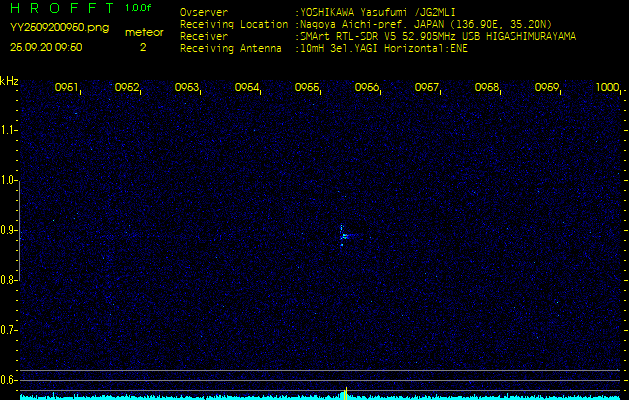629x400 pixels.
Task: Click the version label 1.0.0f
Action: [138, 8]
